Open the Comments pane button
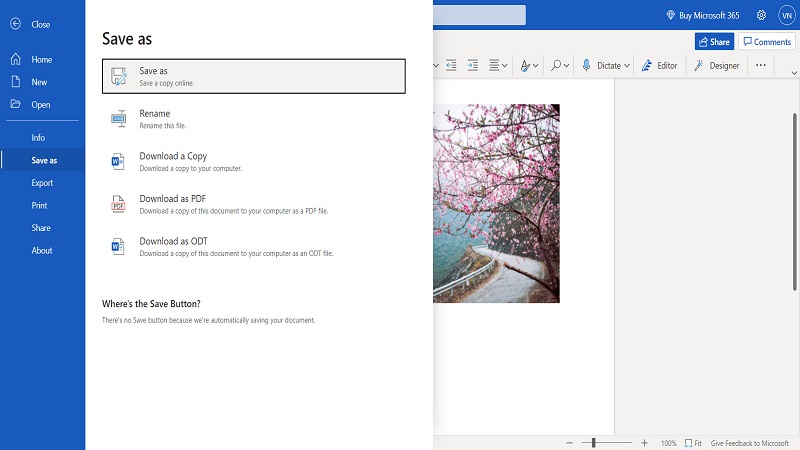Screen dimensions: 800x450 point(767,42)
